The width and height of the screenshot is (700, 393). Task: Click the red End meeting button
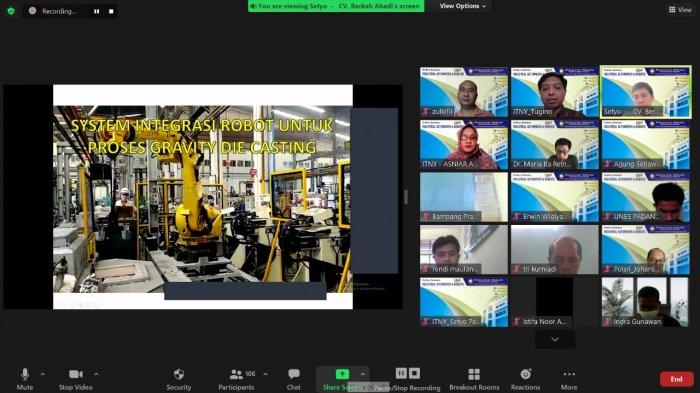pos(676,379)
